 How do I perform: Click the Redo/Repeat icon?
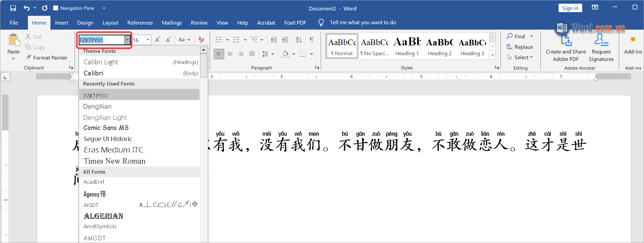tap(45, 8)
